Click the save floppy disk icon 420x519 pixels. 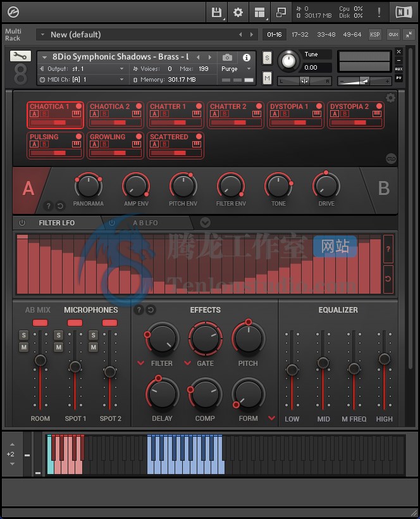tap(216, 12)
